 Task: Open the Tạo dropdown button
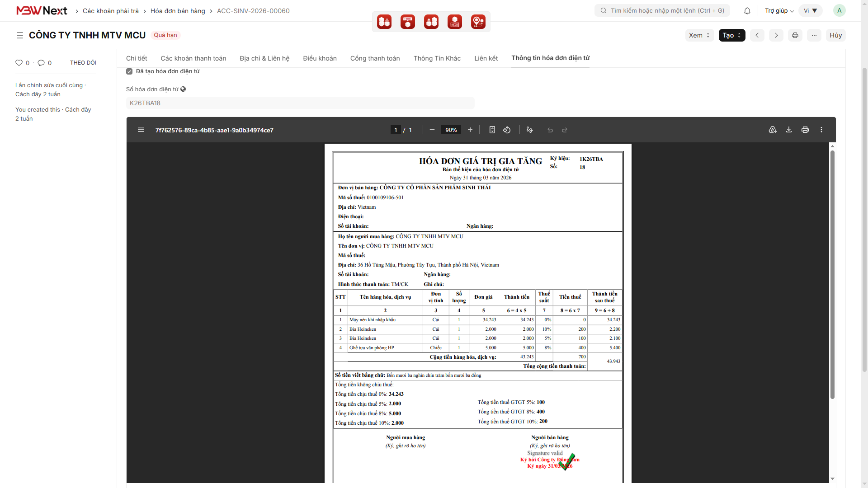[731, 35]
